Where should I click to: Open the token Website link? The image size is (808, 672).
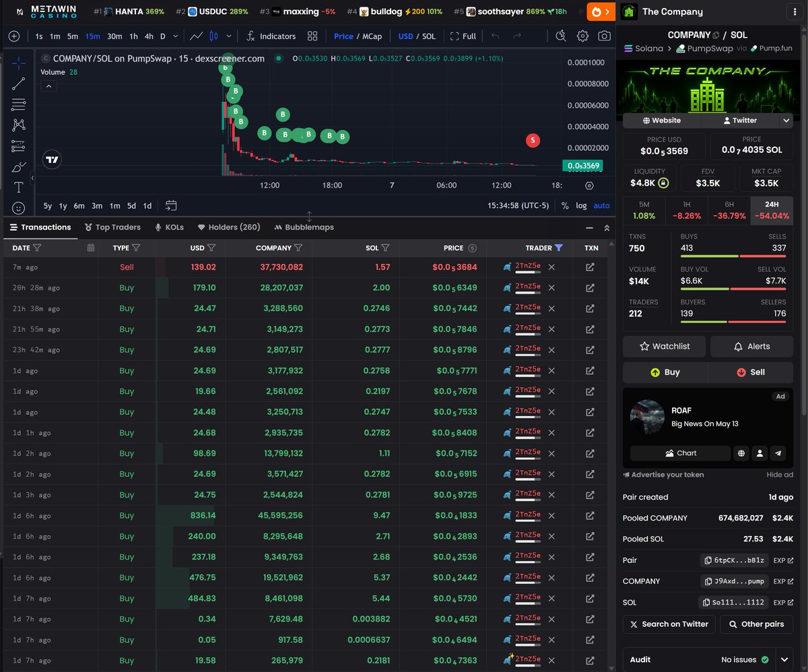(x=662, y=121)
